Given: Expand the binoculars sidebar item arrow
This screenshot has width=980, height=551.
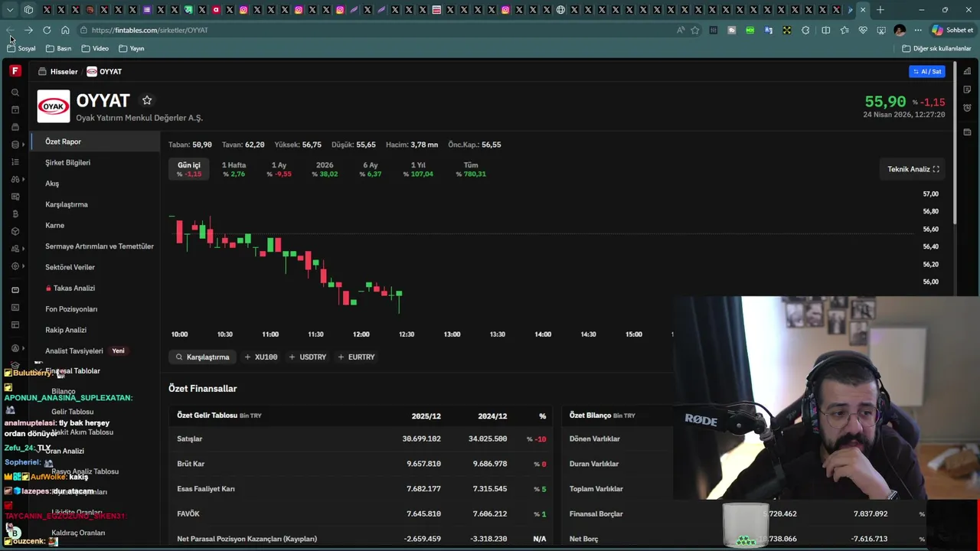Looking at the screenshot, I should 23,179.
